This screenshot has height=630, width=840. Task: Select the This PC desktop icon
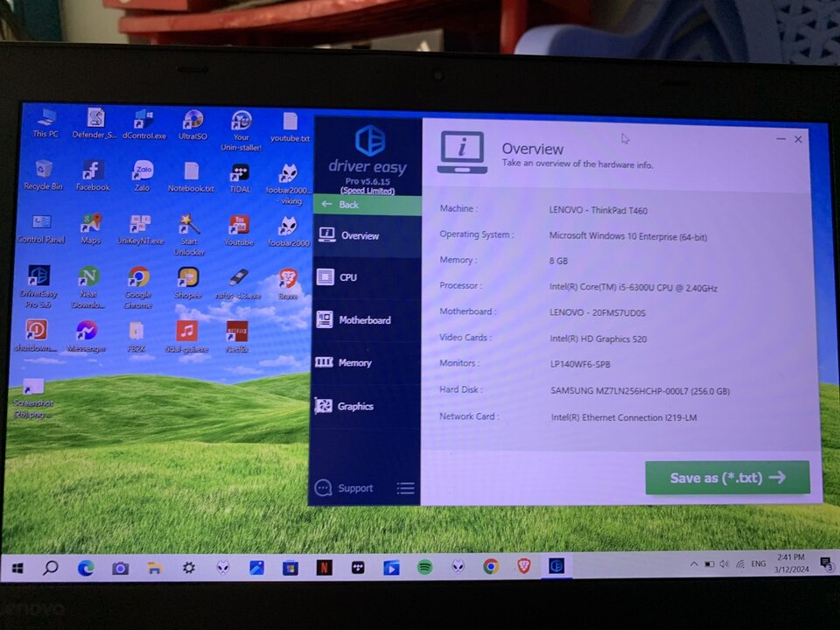point(45,122)
